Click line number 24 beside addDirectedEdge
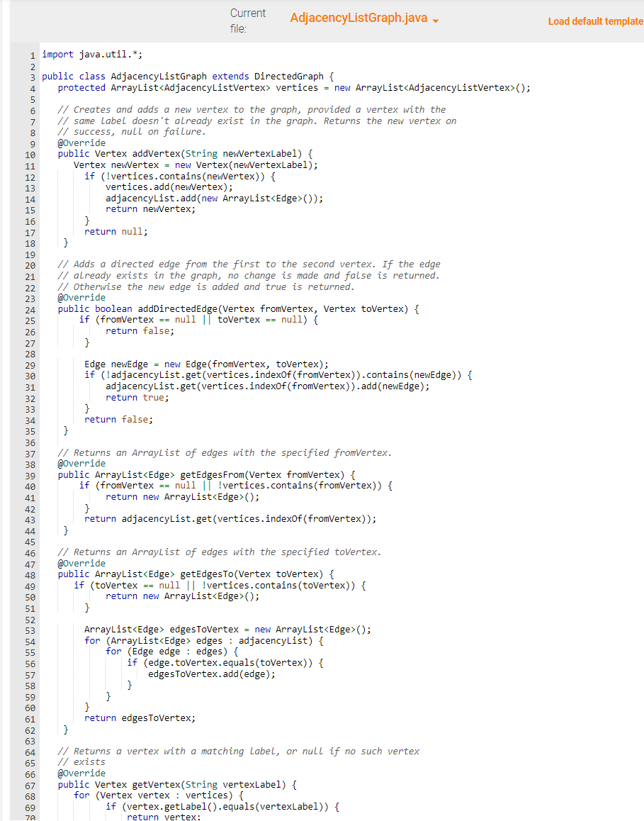Viewport: 644px width, 821px height. coord(30,308)
